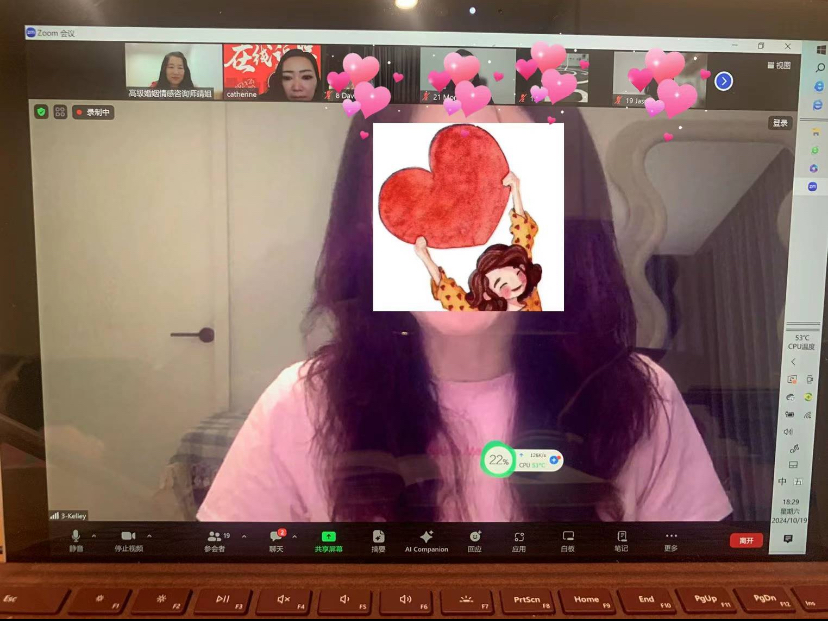Open the Windows Start menu
This screenshot has width=828, height=621.
[x=821, y=50]
